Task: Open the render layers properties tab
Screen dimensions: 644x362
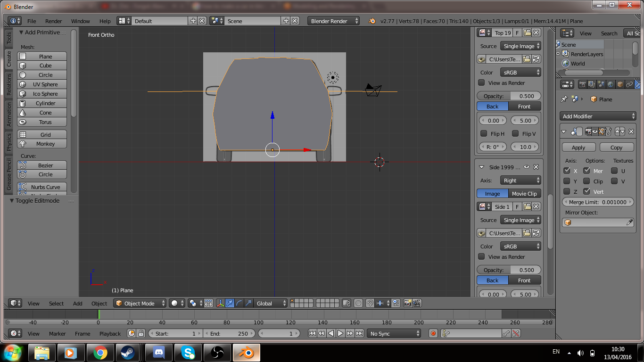Action: [592, 84]
